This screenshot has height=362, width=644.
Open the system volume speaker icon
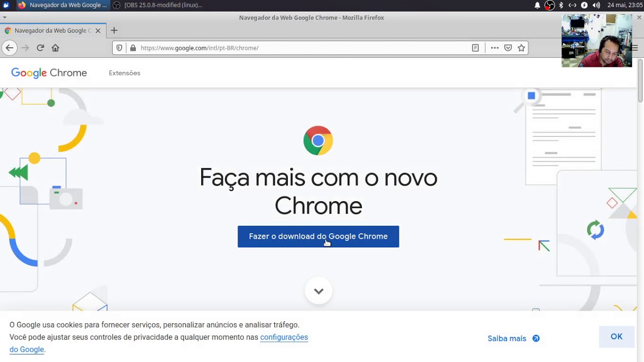click(596, 5)
